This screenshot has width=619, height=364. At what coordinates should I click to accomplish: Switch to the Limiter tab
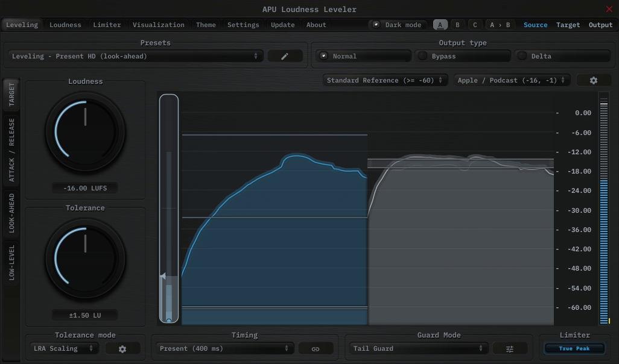point(107,25)
